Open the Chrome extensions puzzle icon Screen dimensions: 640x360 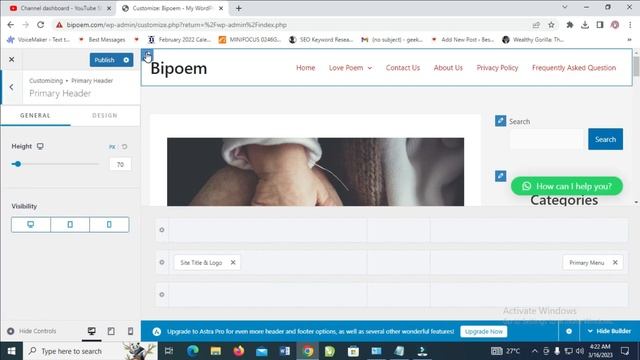(x=570, y=25)
